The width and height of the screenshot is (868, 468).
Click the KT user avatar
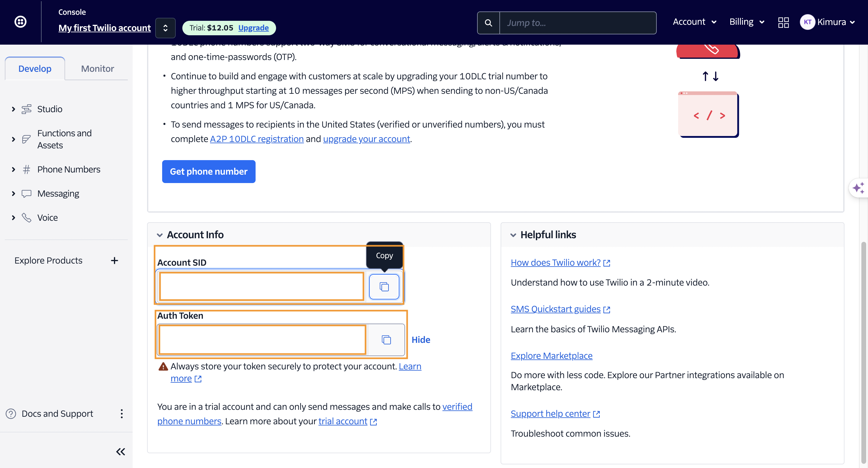pyautogui.click(x=807, y=22)
